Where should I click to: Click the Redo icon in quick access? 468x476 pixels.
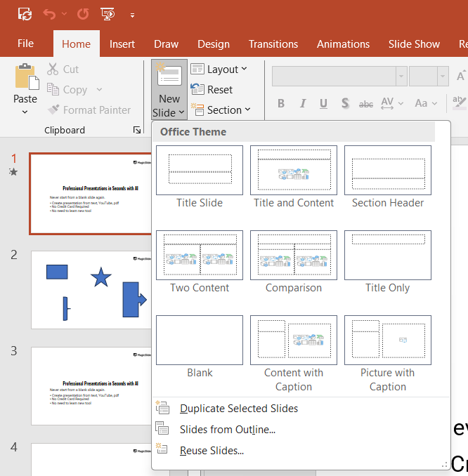tap(83, 13)
